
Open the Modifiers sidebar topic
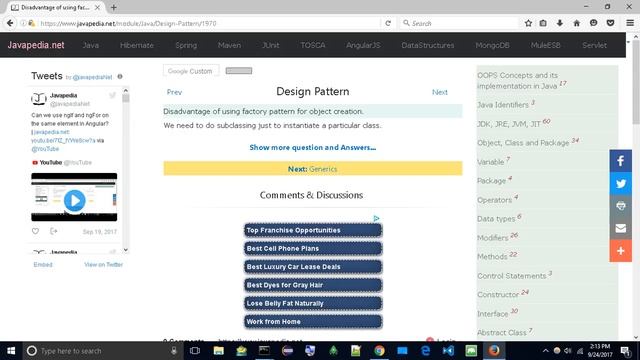(x=493, y=238)
